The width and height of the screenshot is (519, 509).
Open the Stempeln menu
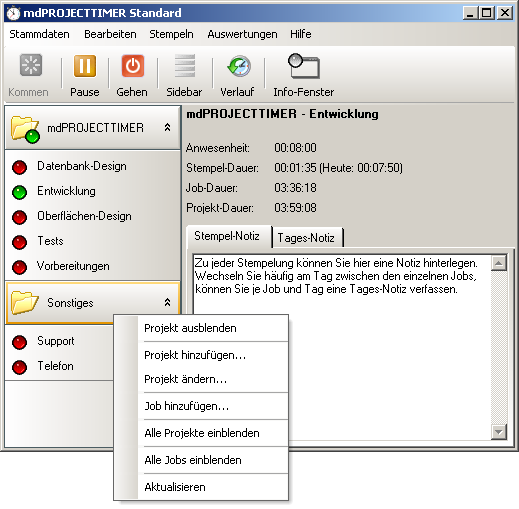171,34
